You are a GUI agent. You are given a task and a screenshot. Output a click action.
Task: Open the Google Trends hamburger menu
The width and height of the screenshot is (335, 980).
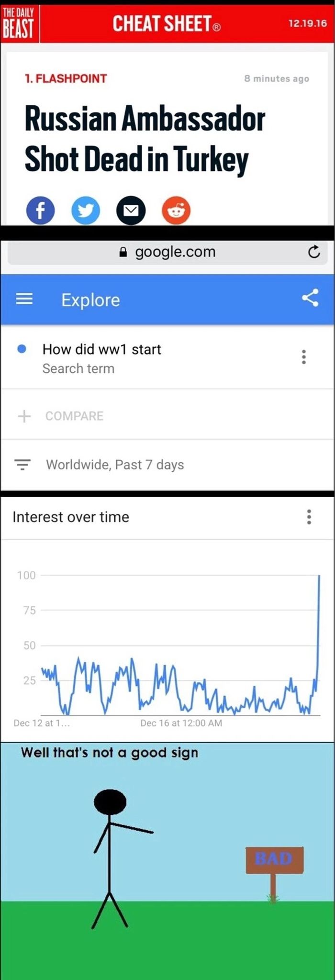click(x=24, y=300)
